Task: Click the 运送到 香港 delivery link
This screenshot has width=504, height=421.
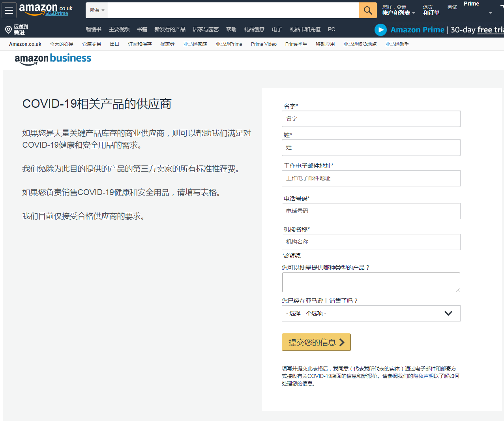Action: (x=21, y=30)
